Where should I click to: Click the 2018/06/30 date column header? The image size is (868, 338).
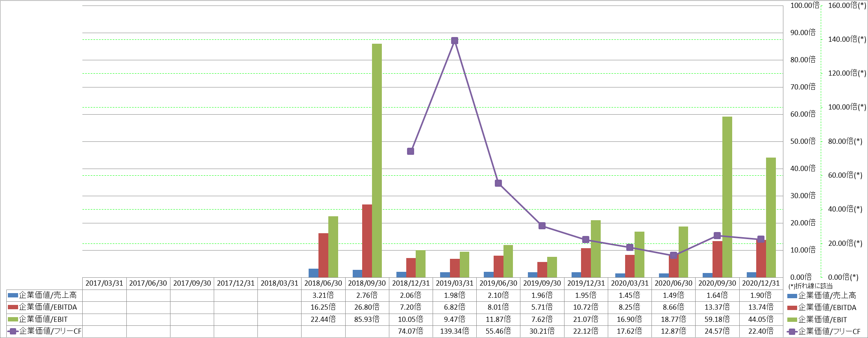pyautogui.click(x=323, y=283)
